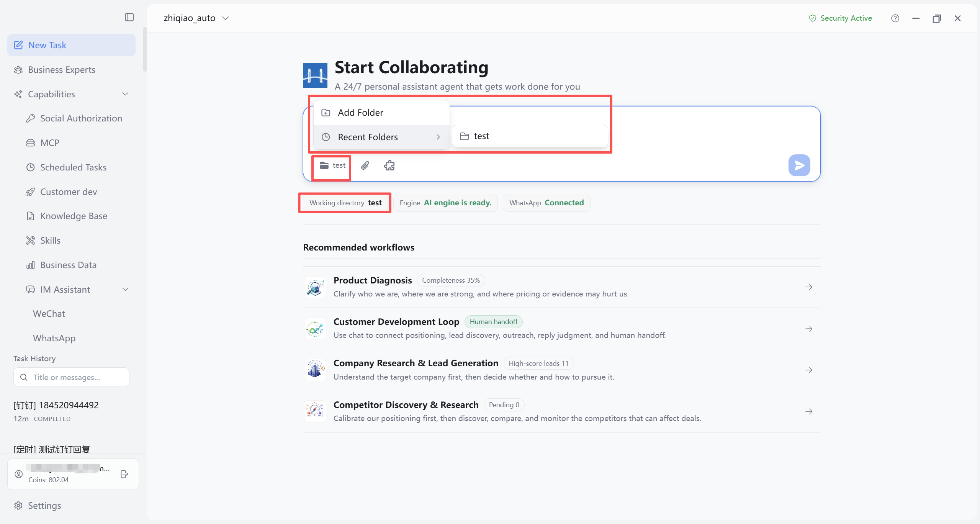Click the Completeness 35% badge
This screenshot has height=524, width=980.
pos(451,280)
